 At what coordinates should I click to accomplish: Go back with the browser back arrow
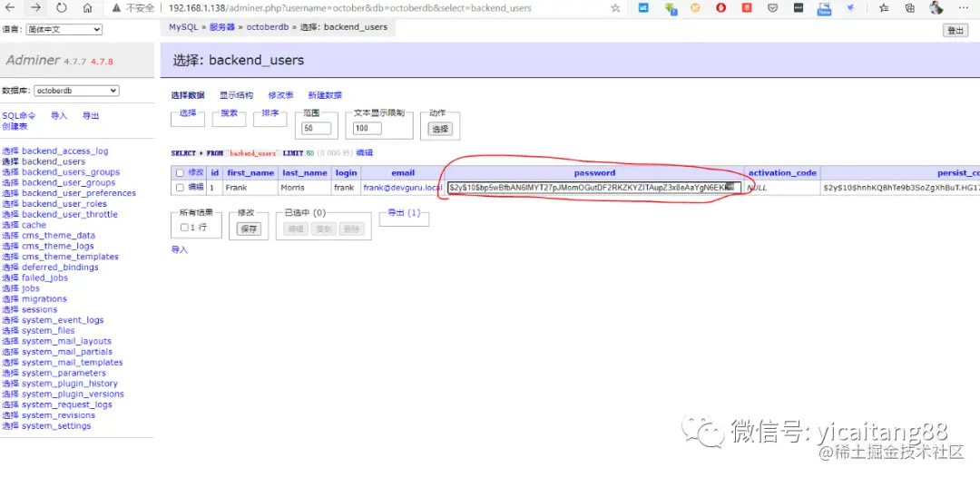click(11, 8)
